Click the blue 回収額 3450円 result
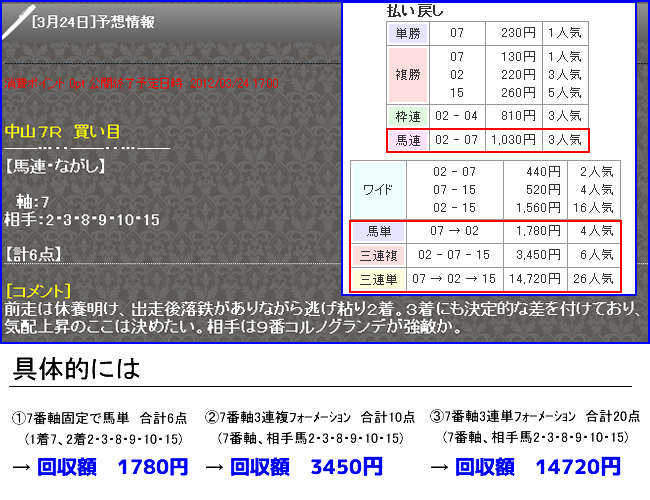Viewport: 650px width, 500px height. coord(306,467)
